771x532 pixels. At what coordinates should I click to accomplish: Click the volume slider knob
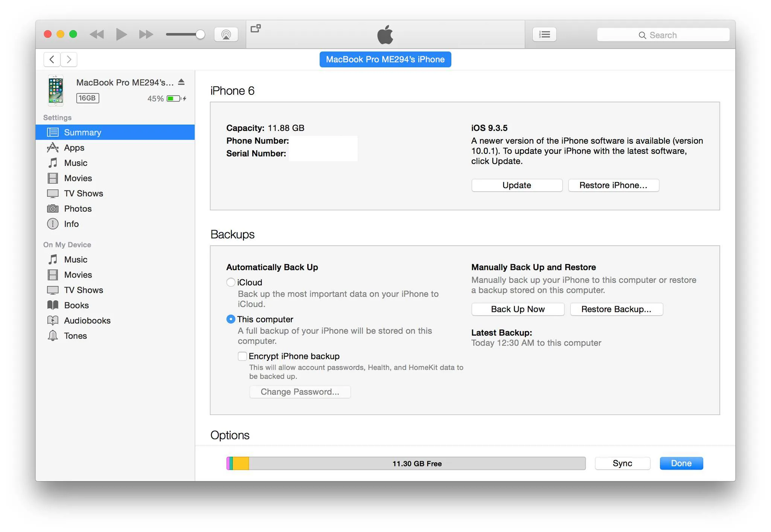point(200,35)
